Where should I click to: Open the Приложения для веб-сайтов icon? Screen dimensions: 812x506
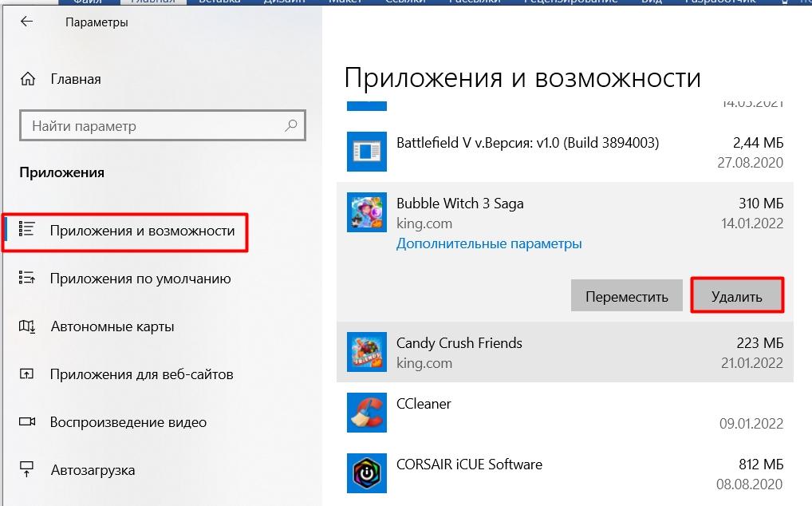[x=26, y=374]
